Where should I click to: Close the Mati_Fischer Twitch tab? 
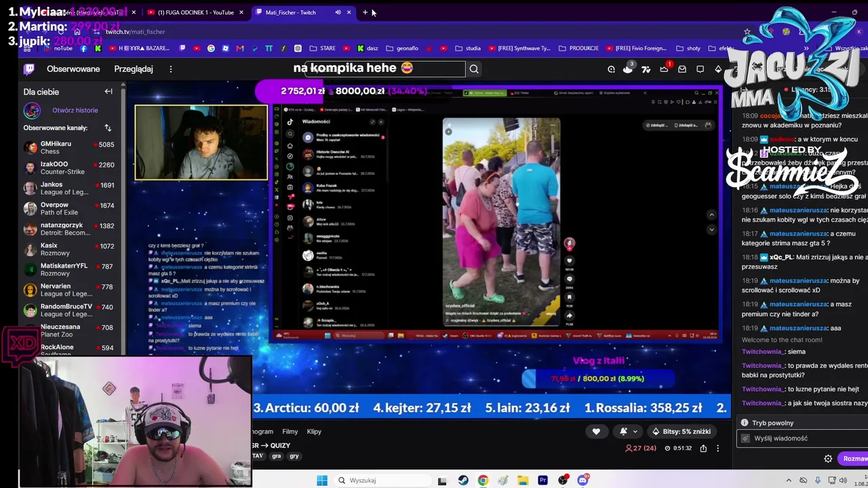coord(349,12)
